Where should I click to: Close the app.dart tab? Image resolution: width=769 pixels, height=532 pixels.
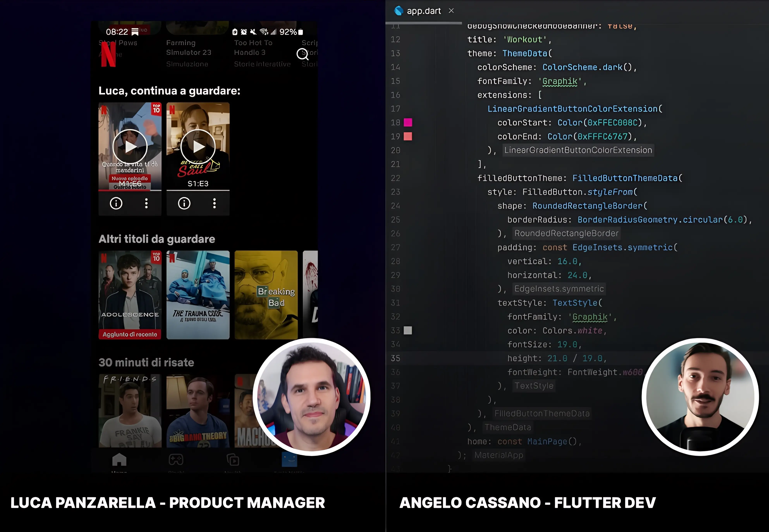(x=451, y=11)
